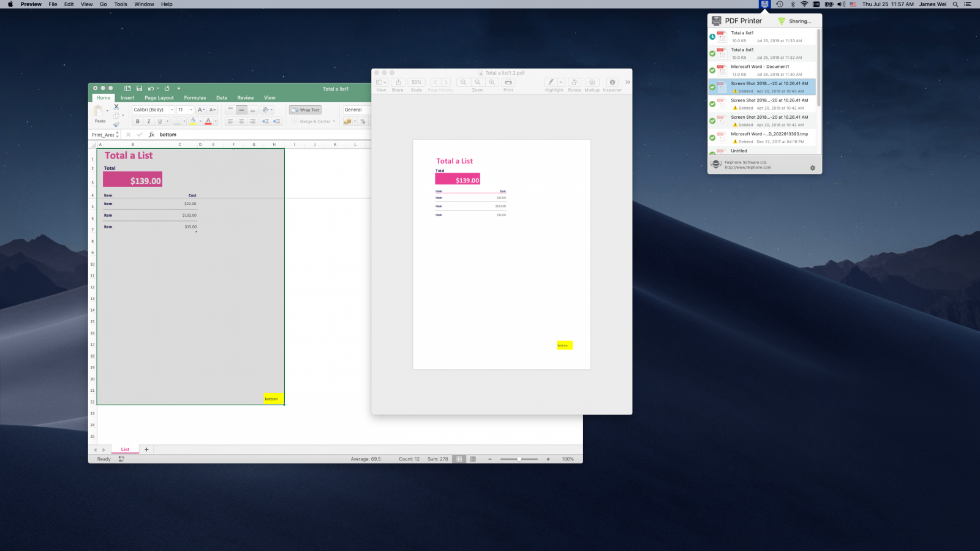The image size is (980, 551).
Task: Switch to Page Layout view icon in status bar
Action: 473,459
